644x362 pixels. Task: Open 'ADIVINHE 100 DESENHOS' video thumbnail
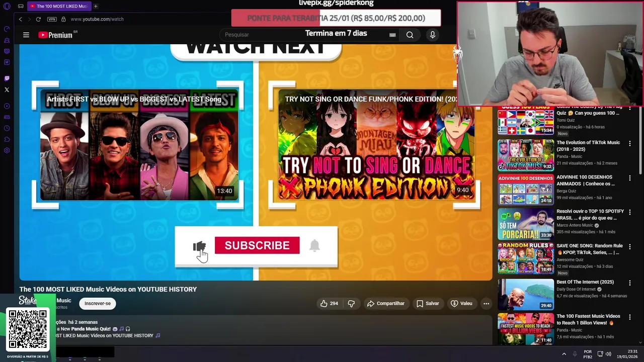point(526,190)
